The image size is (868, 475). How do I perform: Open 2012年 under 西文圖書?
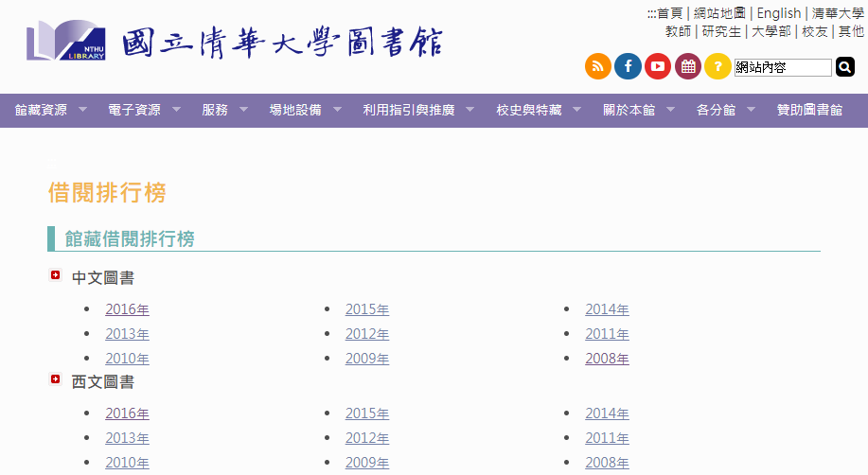[367, 438]
